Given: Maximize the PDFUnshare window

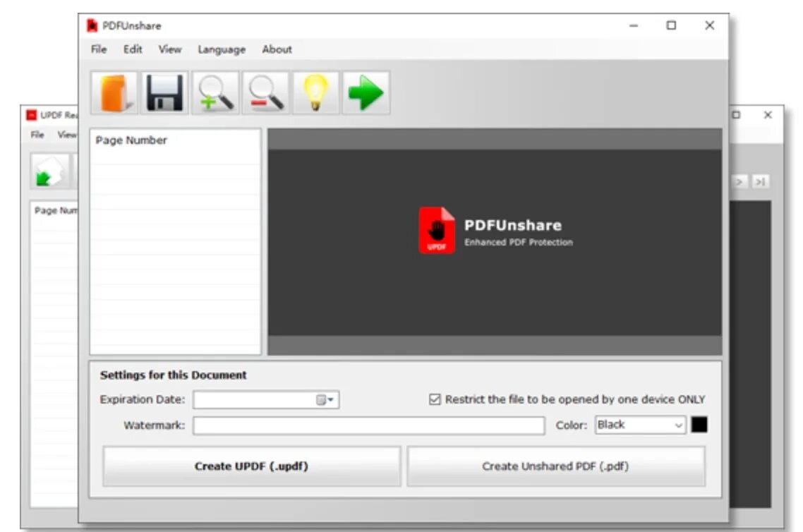Looking at the screenshot, I should click(x=671, y=25).
